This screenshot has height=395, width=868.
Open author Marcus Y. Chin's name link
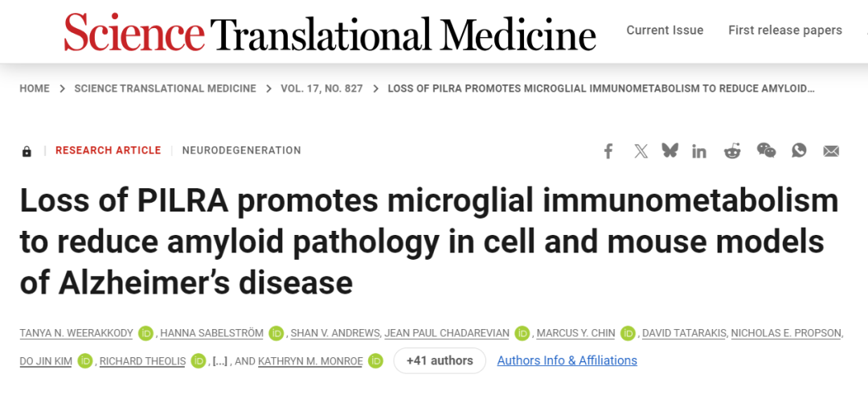click(575, 333)
